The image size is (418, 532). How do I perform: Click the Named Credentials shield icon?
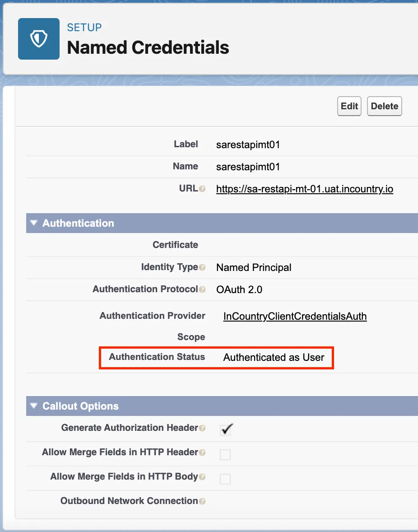click(x=39, y=39)
